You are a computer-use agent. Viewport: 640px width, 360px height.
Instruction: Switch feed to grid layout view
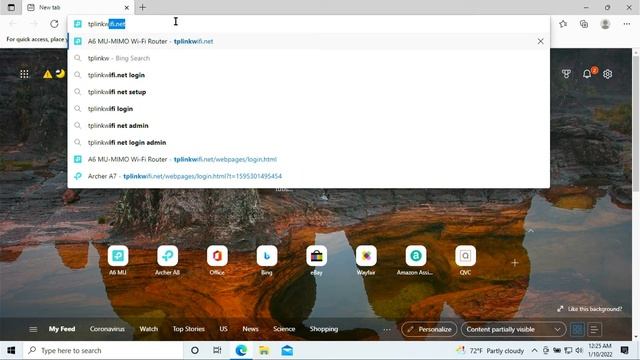pos(577,329)
